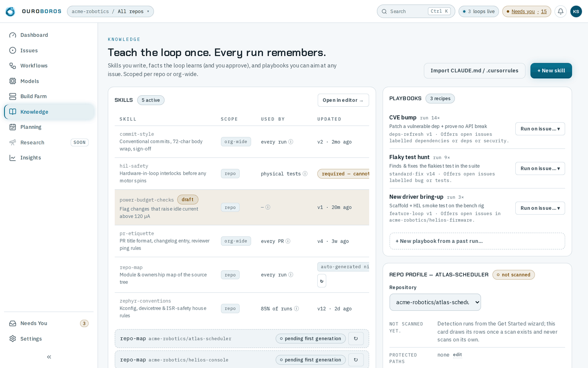
Task: Click the Settings gear icon
Action: pos(13,339)
